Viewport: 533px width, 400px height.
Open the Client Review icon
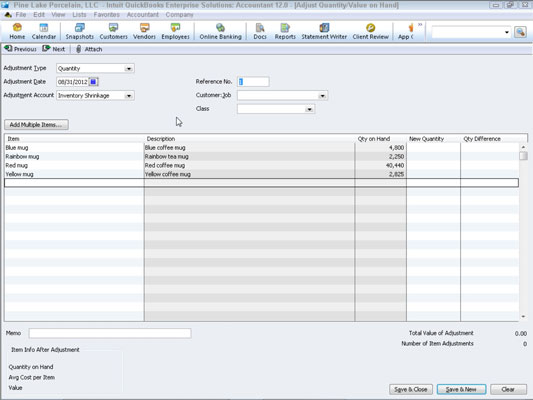371,31
